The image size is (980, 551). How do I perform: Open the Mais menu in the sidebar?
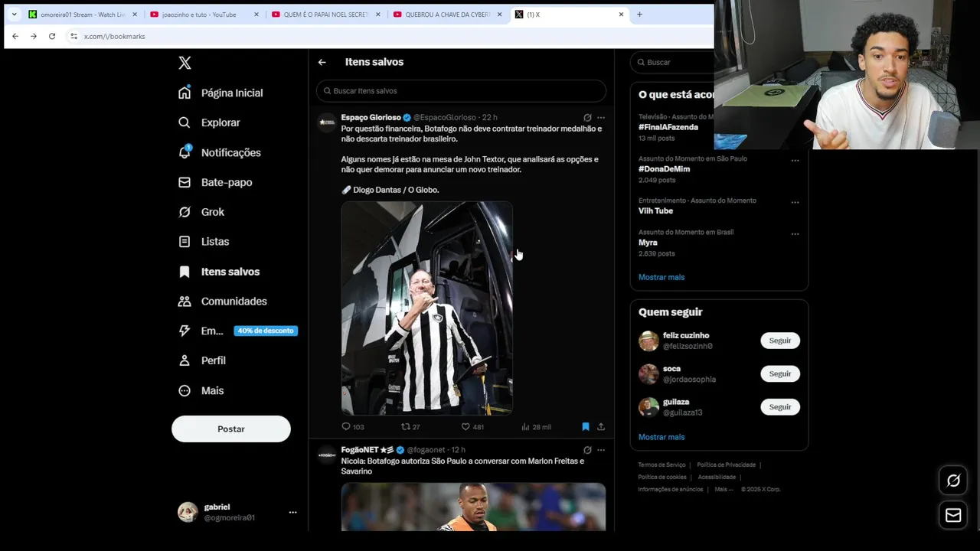201,390
